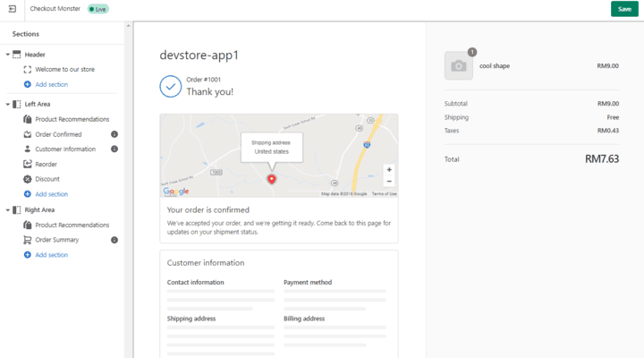
Task: Select Welcome to our store section
Action: (64, 69)
